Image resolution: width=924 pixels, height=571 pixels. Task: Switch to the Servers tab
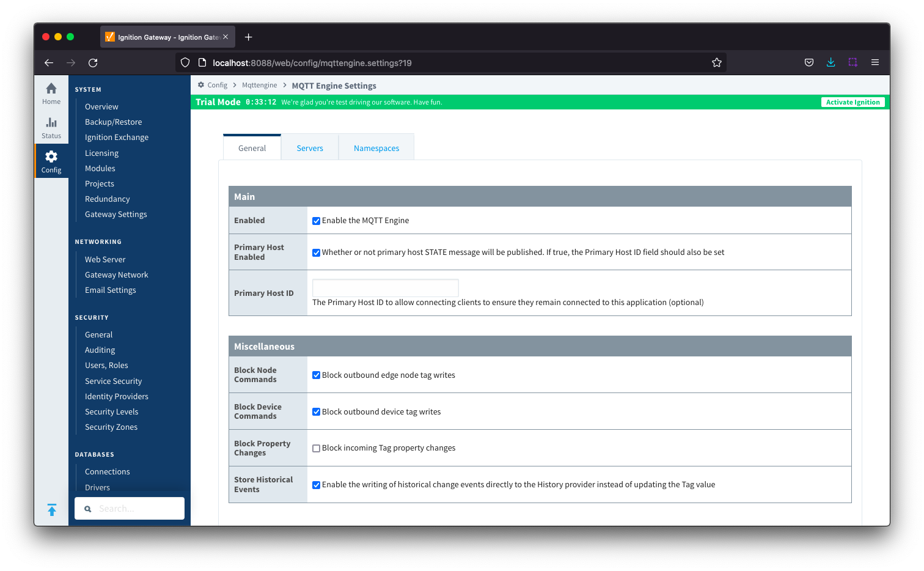310,147
